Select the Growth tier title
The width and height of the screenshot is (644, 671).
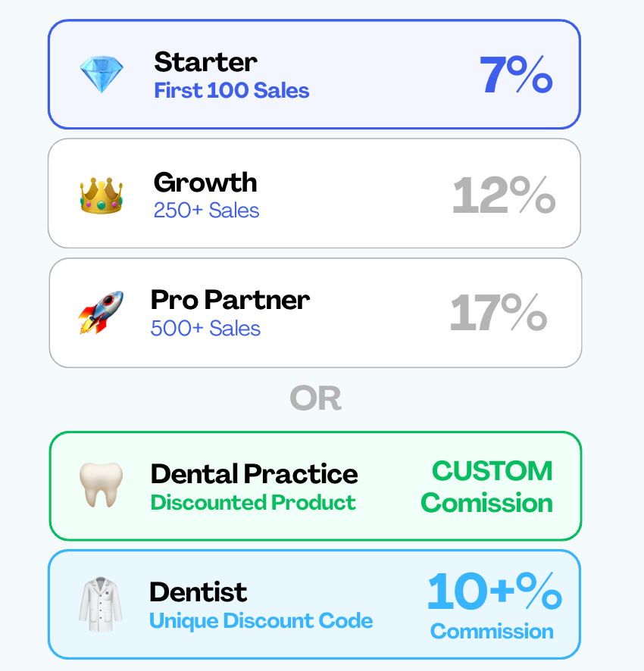point(205,183)
